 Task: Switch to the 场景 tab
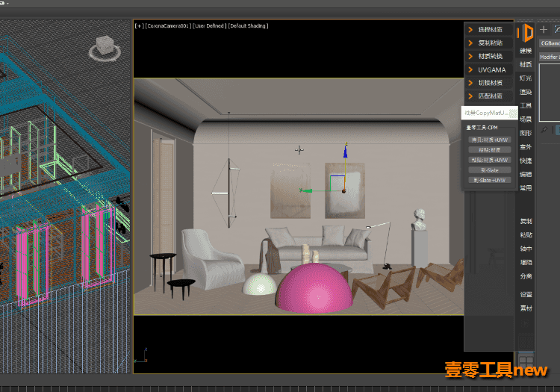[x=526, y=119]
